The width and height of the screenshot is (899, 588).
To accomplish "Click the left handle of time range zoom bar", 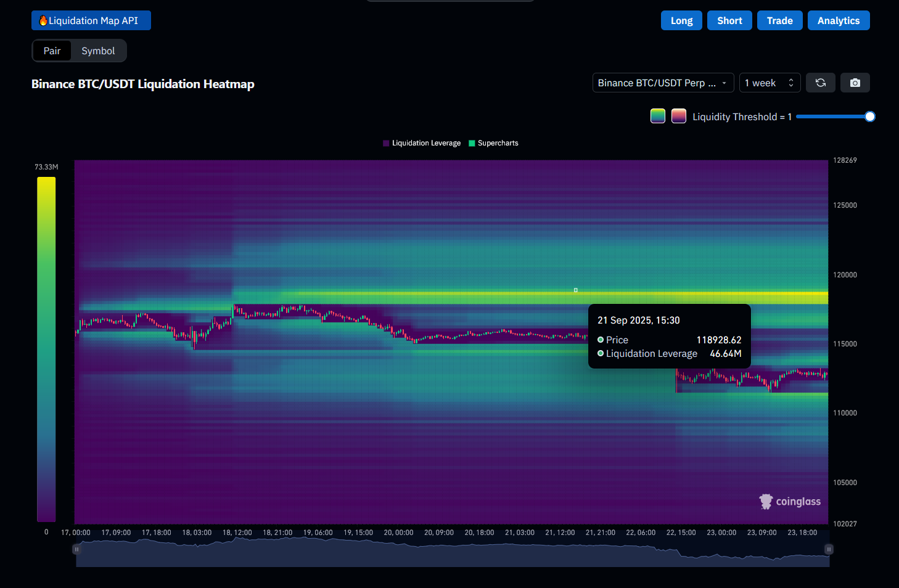I will (76, 549).
